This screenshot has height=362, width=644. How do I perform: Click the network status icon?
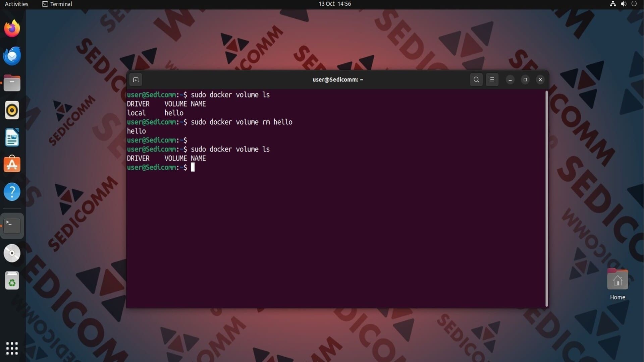[613, 4]
